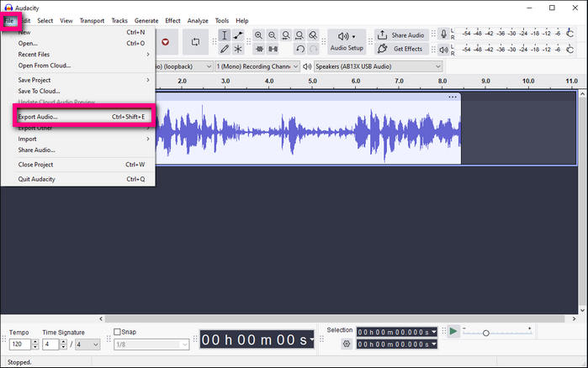Click Silence audio selection icon

click(273, 49)
